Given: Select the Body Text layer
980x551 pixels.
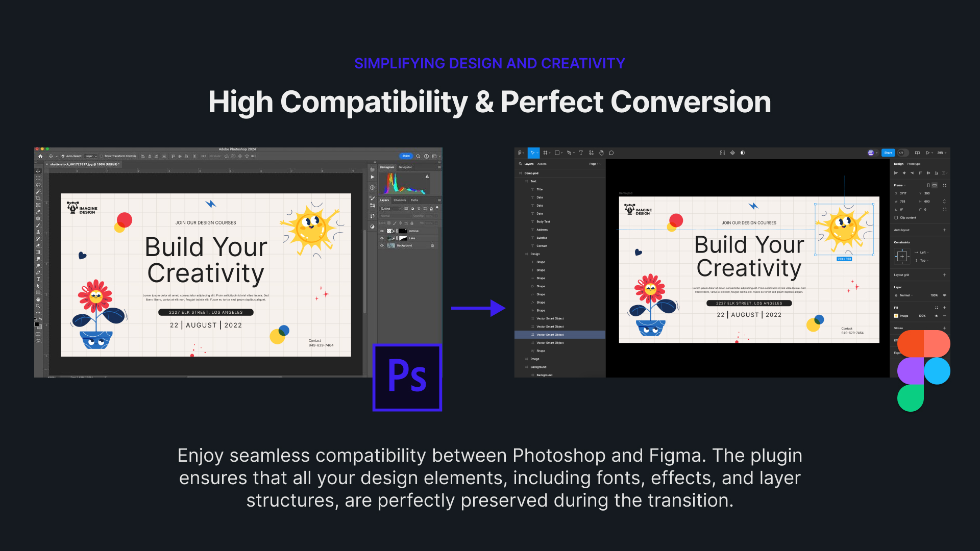Looking at the screenshot, I should (x=543, y=222).
